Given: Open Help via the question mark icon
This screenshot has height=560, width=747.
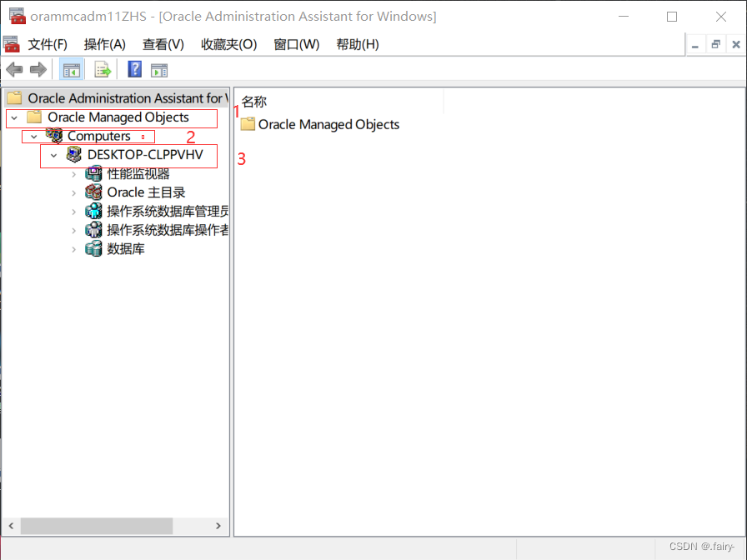Looking at the screenshot, I should (x=135, y=69).
